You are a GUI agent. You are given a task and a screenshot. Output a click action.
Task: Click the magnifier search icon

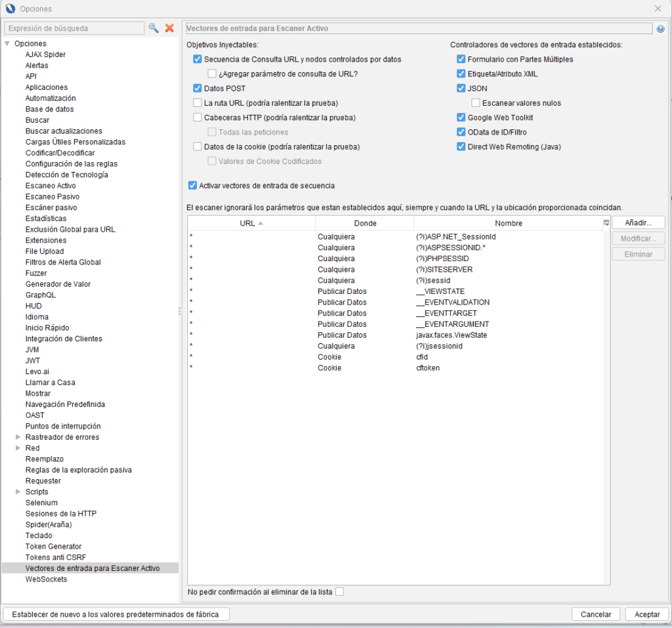(154, 28)
